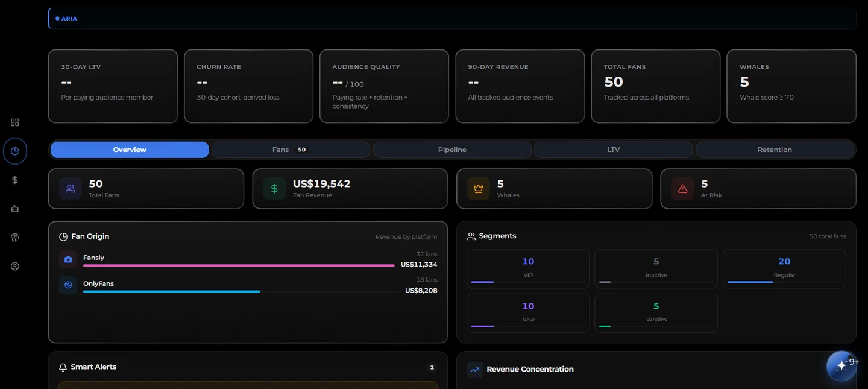This screenshot has height=389, width=868.
Task: Open the user profile icon in sidebar
Action: pyautogui.click(x=15, y=267)
